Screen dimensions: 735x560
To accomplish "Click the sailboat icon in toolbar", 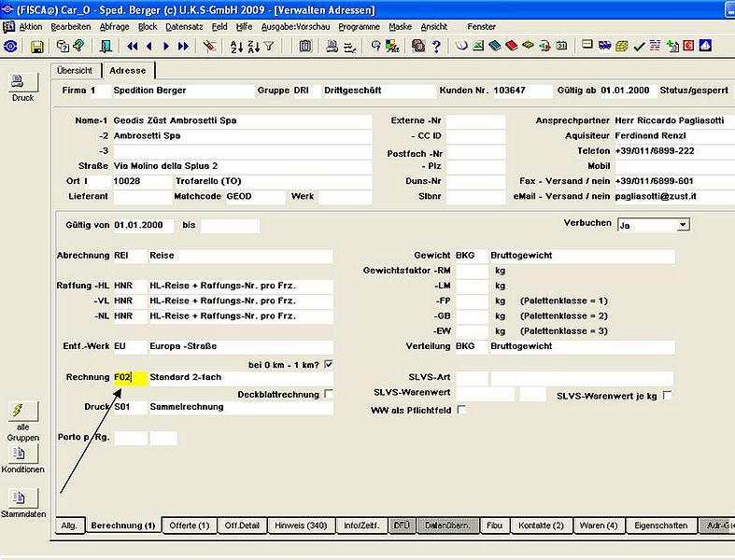I will click(x=705, y=46).
